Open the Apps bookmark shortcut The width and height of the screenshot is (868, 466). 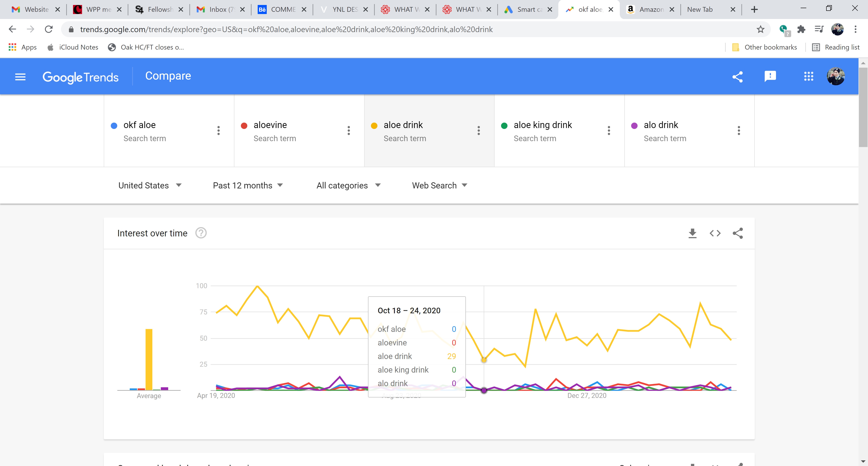click(x=23, y=47)
